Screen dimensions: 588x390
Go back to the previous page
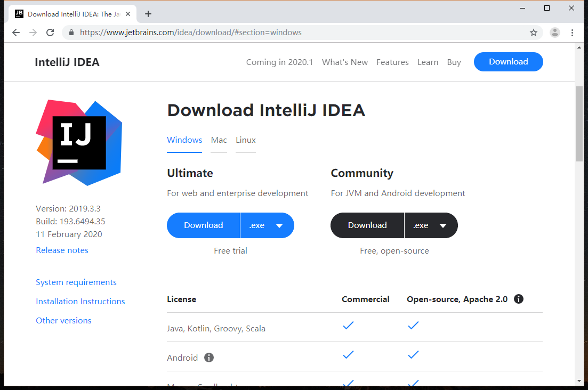pyautogui.click(x=16, y=32)
